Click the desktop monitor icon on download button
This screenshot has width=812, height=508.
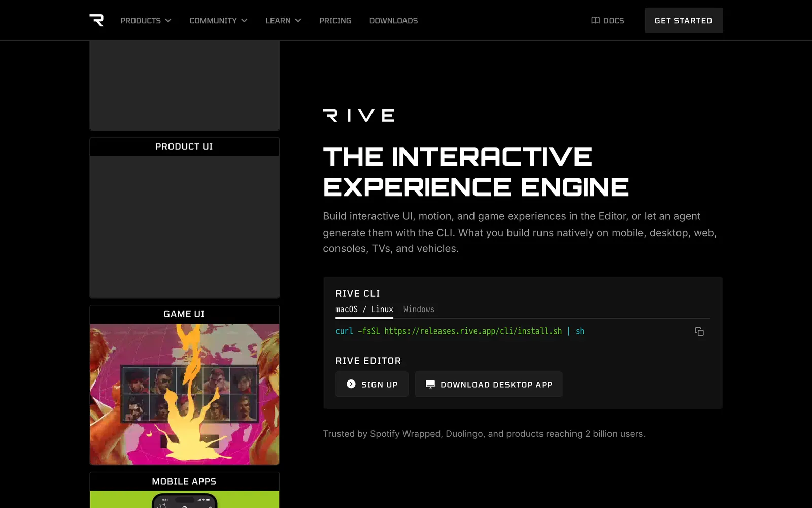pyautogui.click(x=430, y=384)
